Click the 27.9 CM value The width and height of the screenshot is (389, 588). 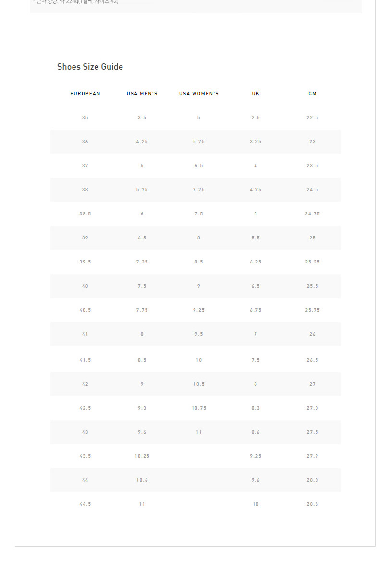click(313, 456)
